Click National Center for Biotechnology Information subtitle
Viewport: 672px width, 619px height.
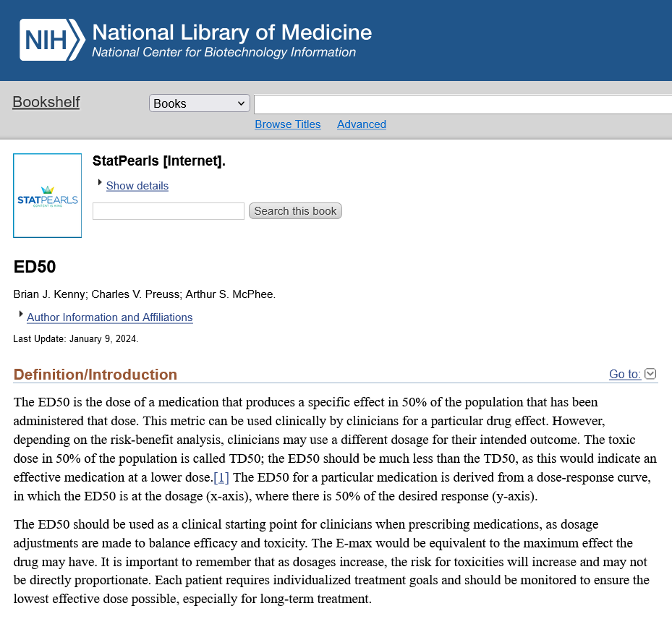224,52
